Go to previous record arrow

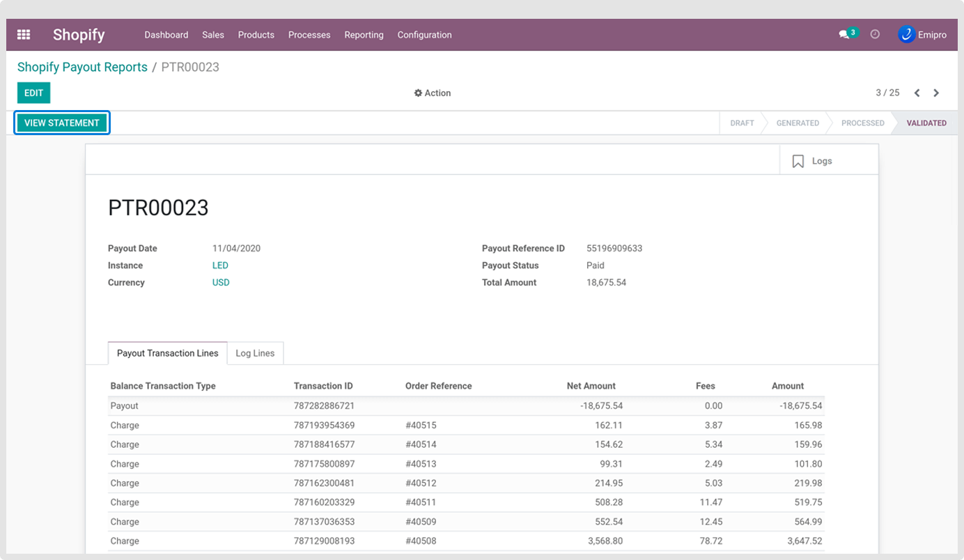tap(917, 93)
